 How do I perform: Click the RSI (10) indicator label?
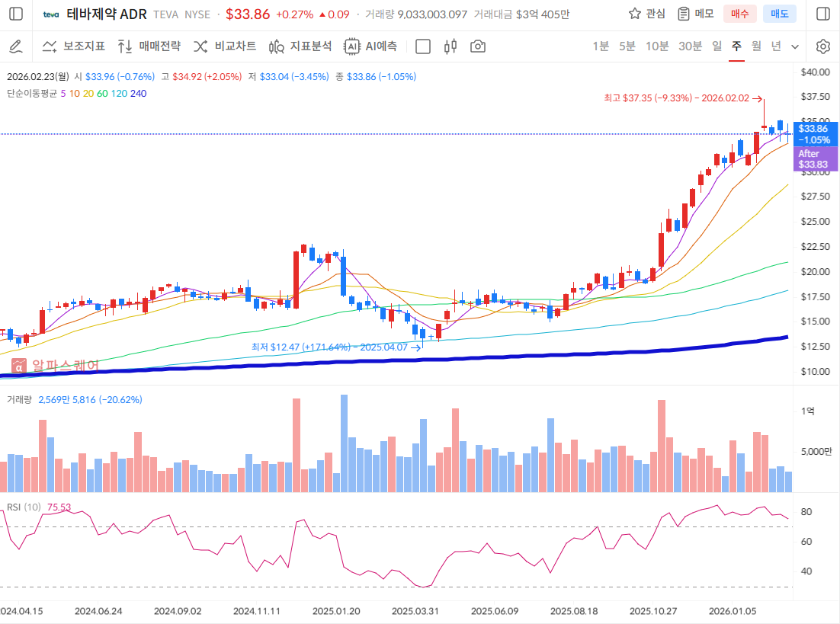pyautogui.click(x=24, y=507)
